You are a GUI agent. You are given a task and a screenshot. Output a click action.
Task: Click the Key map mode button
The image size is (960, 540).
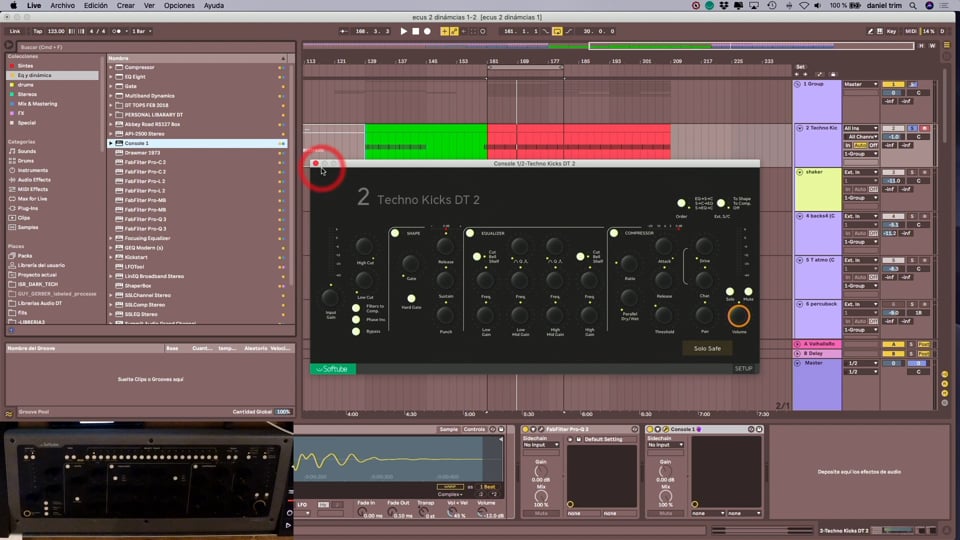point(891,31)
